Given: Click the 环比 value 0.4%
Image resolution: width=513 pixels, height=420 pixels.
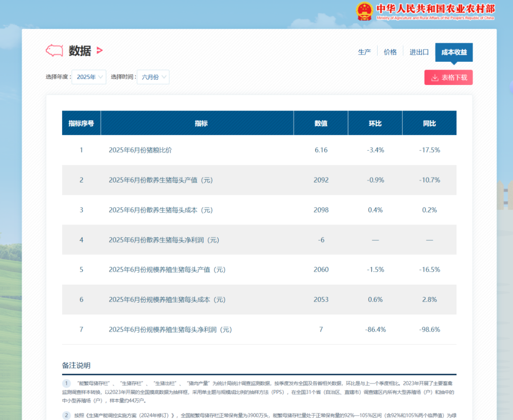Looking at the screenshot, I should pos(375,210).
